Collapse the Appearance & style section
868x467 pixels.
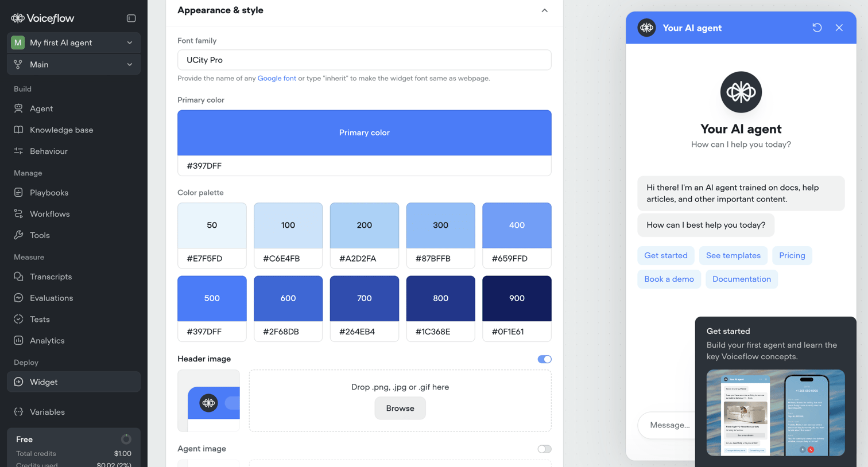pyautogui.click(x=544, y=10)
